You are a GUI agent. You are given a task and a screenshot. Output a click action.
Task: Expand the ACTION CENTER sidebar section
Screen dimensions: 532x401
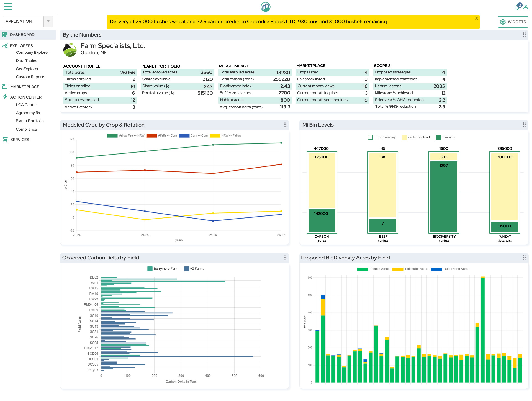click(x=26, y=97)
